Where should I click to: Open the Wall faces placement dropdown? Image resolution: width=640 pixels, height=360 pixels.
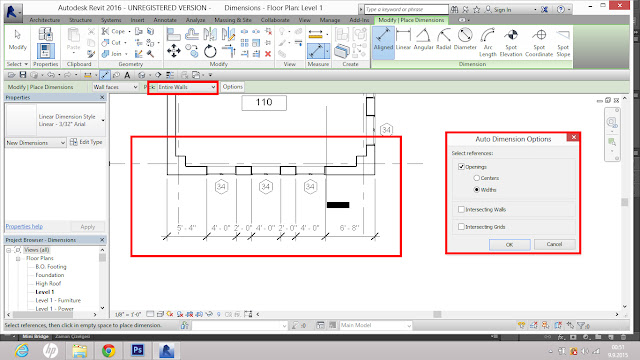pyautogui.click(x=116, y=87)
